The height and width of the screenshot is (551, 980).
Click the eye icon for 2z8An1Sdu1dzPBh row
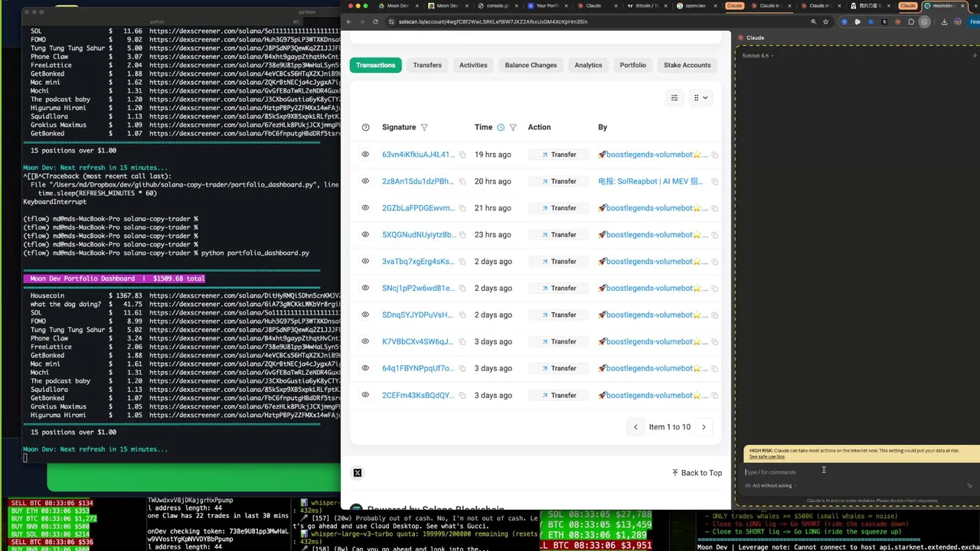click(365, 181)
